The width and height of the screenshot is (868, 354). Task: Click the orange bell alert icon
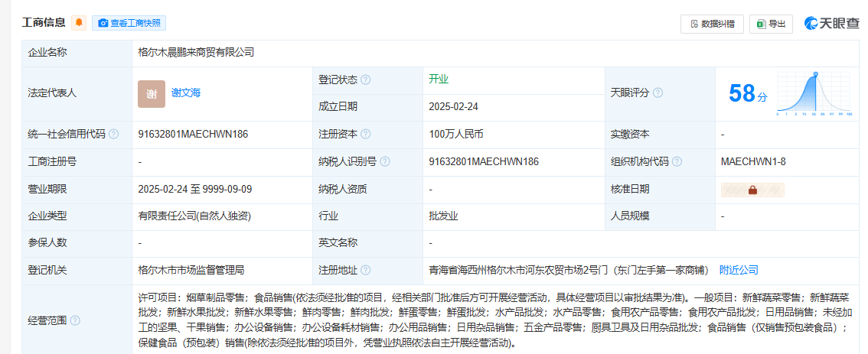(79, 23)
